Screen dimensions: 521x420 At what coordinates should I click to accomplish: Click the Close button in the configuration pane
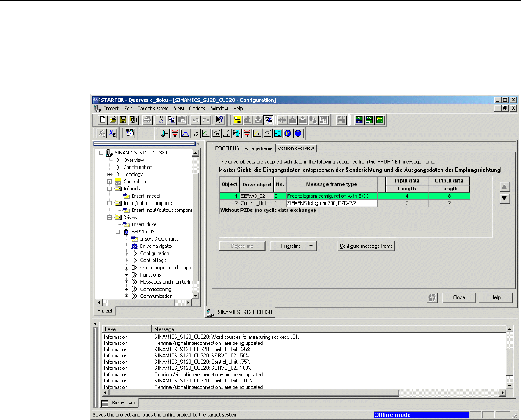point(459,298)
